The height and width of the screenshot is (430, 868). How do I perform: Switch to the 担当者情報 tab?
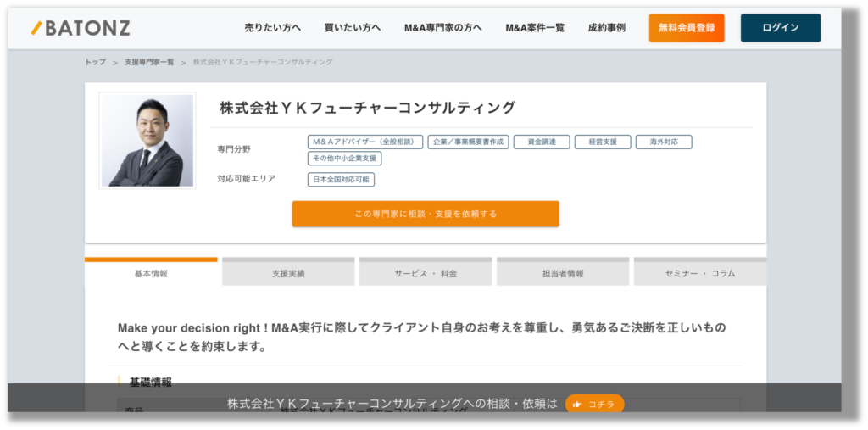563,273
